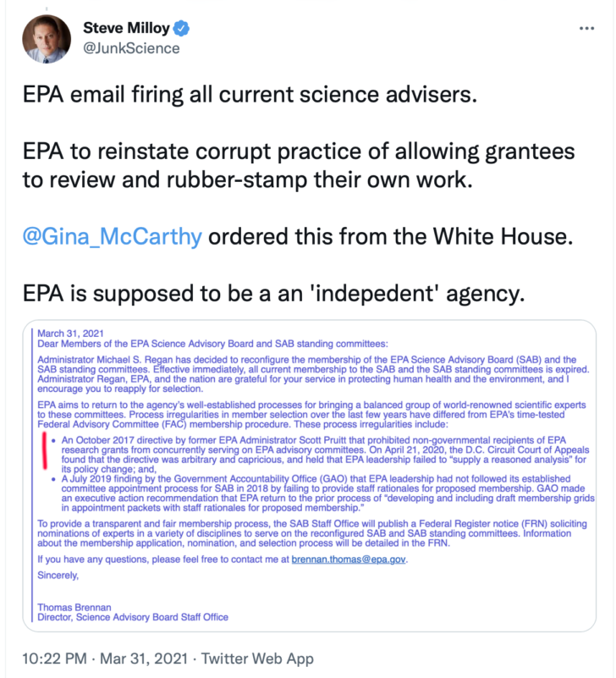Open Steve Milloy's profile picture

click(x=47, y=39)
